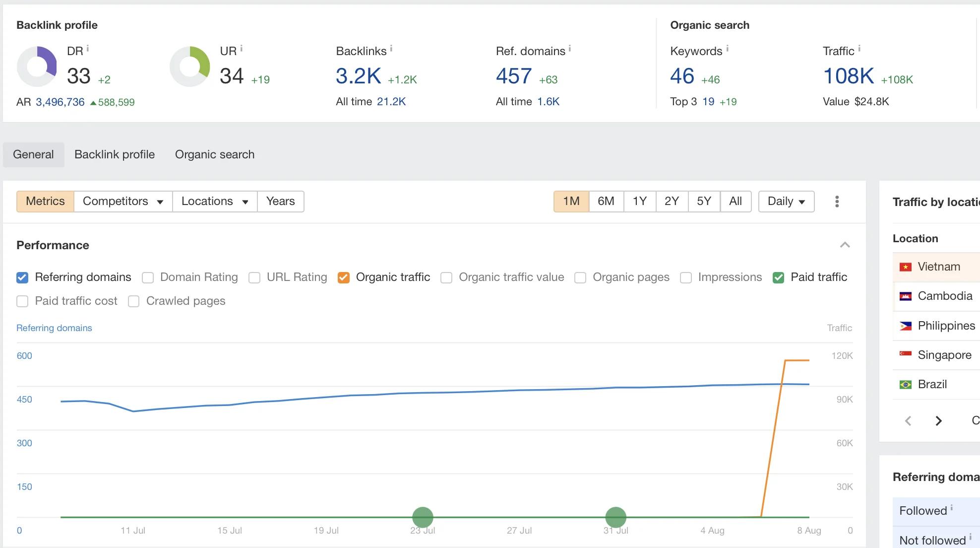This screenshot has width=980, height=548.
Task: Enable Organic traffic value checkbox
Action: 446,277
